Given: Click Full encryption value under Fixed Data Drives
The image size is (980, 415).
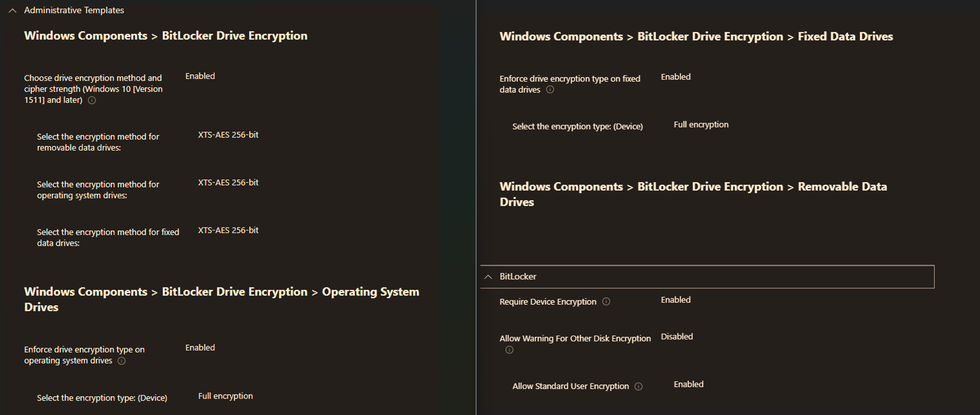Looking at the screenshot, I should pos(701,125).
